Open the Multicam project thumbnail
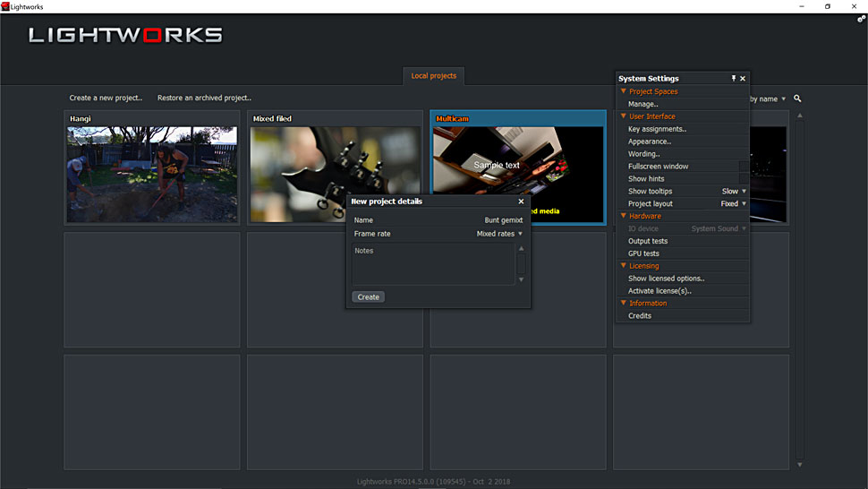This screenshot has width=868, height=489. 518,175
